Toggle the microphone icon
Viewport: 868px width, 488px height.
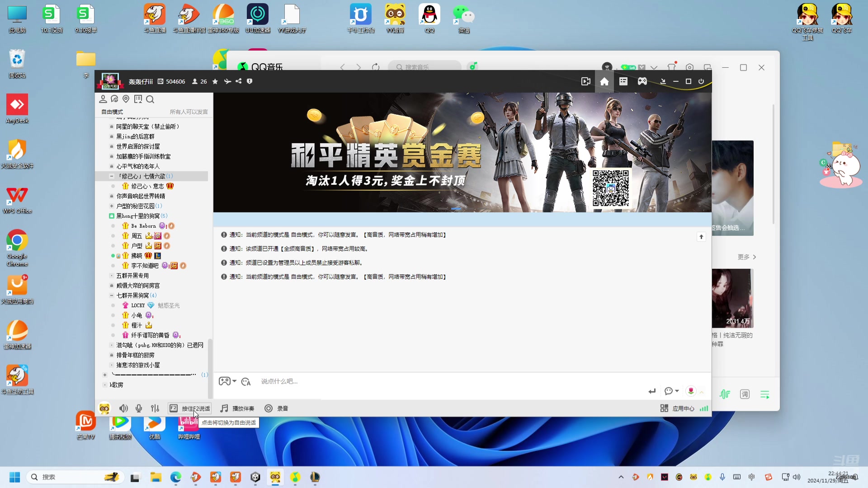(139, 408)
